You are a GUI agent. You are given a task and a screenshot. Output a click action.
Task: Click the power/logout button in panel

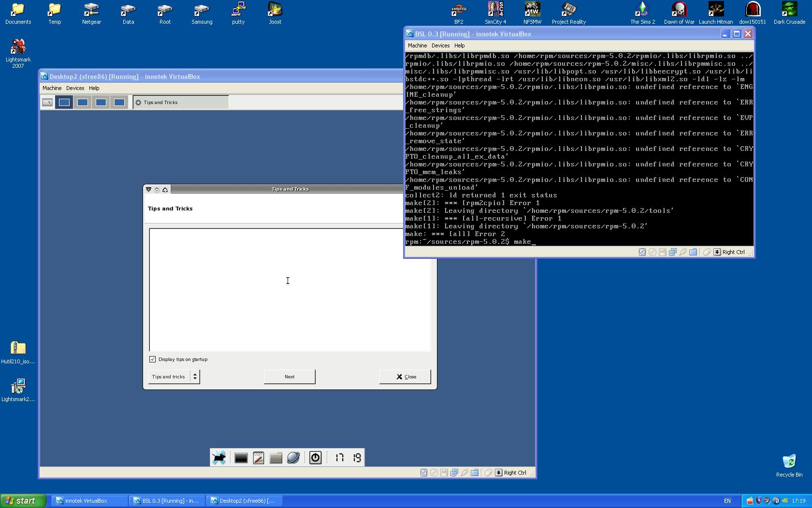tap(315, 458)
